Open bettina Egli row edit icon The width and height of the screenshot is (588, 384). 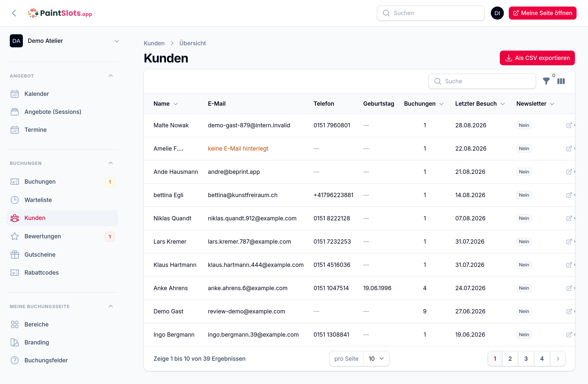point(569,195)
